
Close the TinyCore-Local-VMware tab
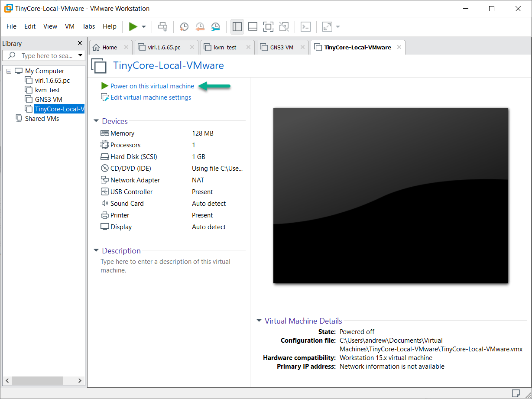(x=399, y=47)
